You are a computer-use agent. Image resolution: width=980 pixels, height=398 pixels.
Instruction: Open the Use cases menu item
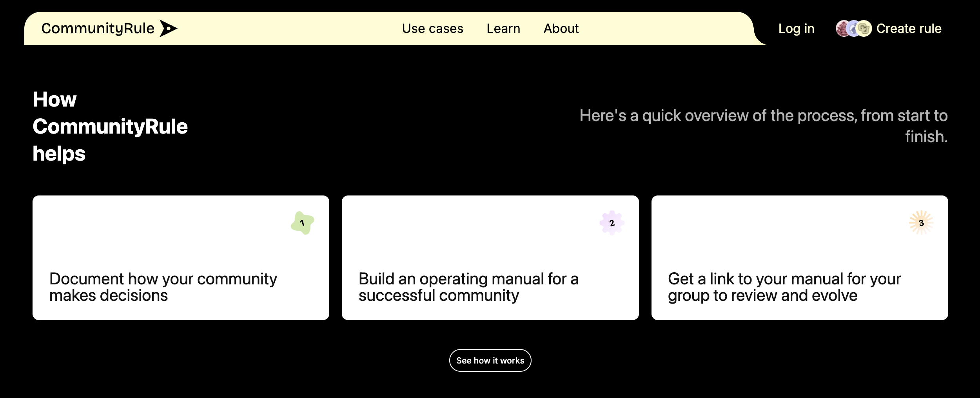click(432, 29)
